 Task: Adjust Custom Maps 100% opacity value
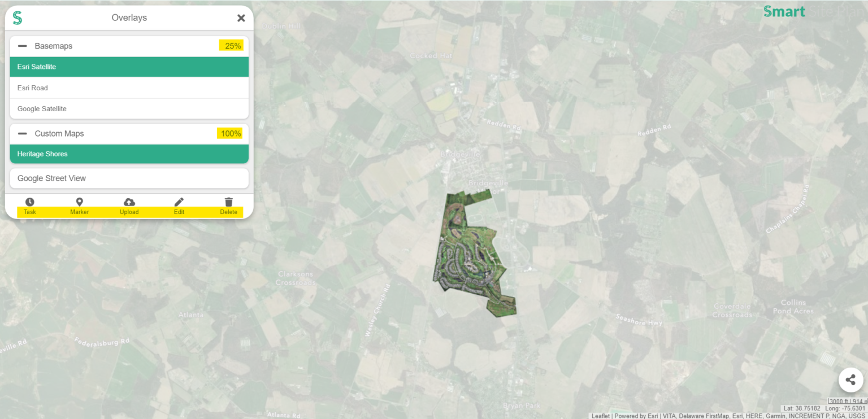pos(230,134)
